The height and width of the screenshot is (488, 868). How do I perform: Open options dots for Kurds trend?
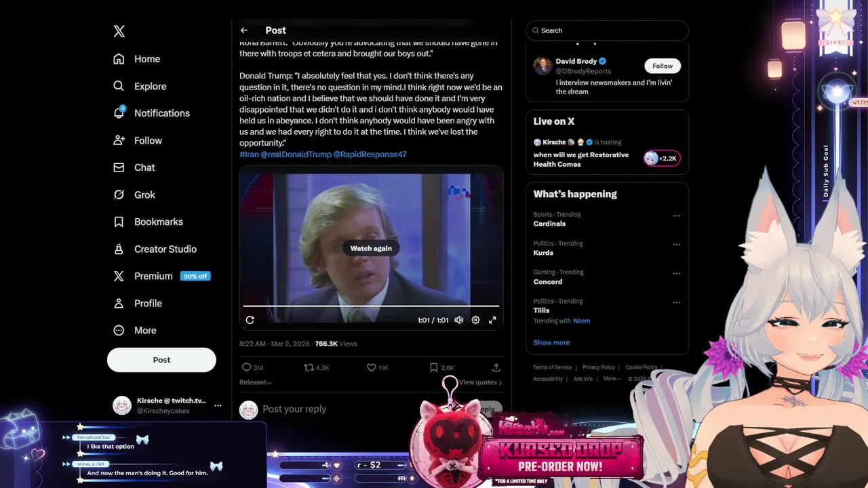click(677, 245)
